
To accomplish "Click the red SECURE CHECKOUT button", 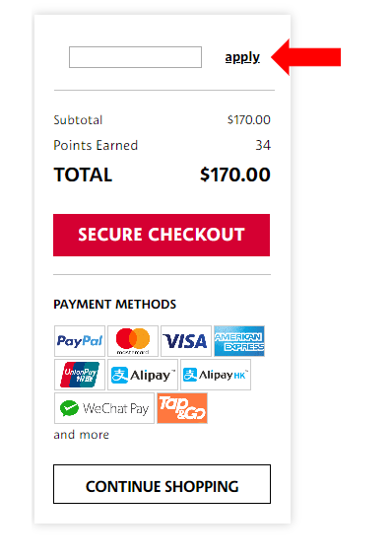I will (162, 235).
